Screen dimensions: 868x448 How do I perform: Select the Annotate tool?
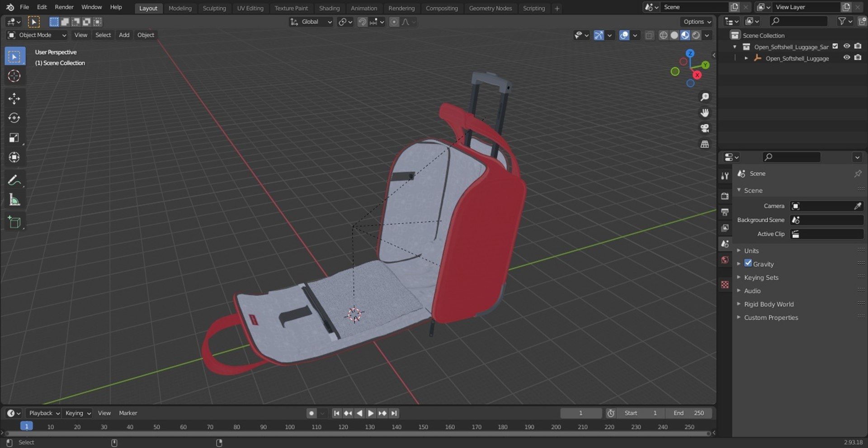point(14,180)
